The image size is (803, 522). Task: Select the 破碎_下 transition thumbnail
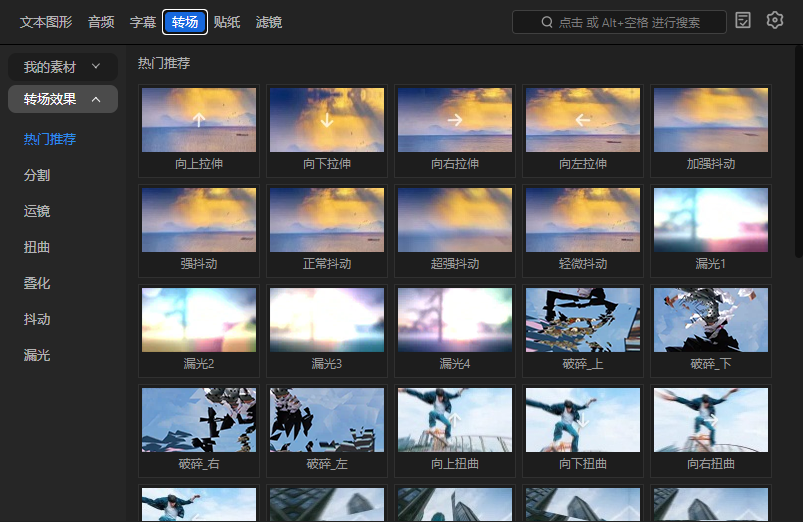(711, 320)
